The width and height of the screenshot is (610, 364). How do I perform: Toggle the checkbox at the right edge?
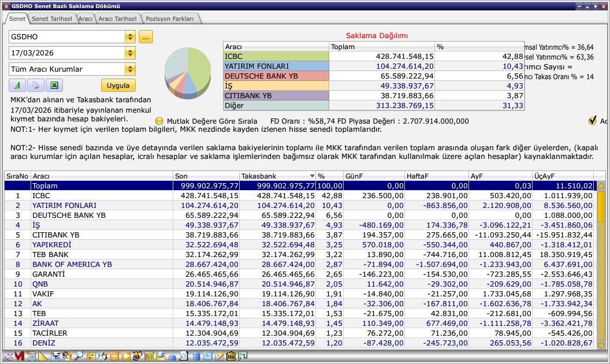[x=592, y=121]
